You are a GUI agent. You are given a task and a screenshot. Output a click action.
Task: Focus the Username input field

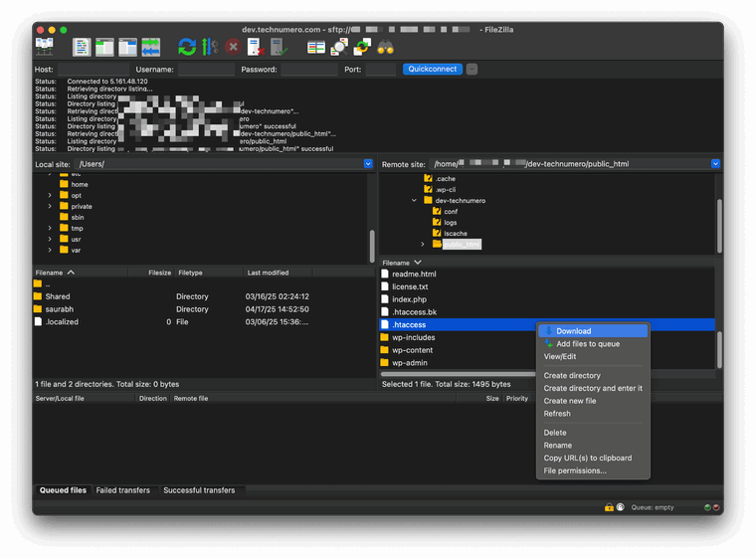coord(206,70)
